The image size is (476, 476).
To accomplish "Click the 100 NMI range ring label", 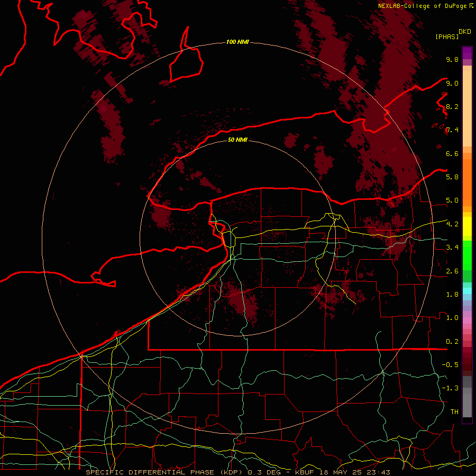I will coord(237,42).
